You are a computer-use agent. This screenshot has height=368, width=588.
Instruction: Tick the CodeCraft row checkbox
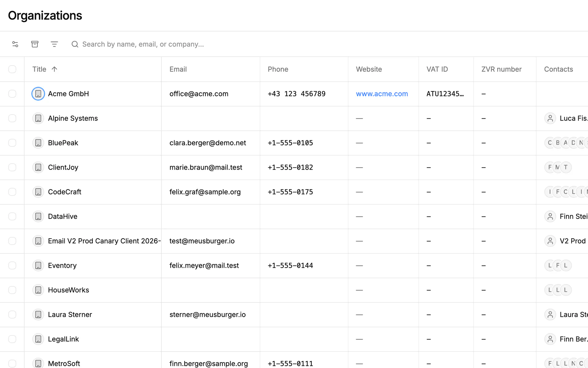12,192
